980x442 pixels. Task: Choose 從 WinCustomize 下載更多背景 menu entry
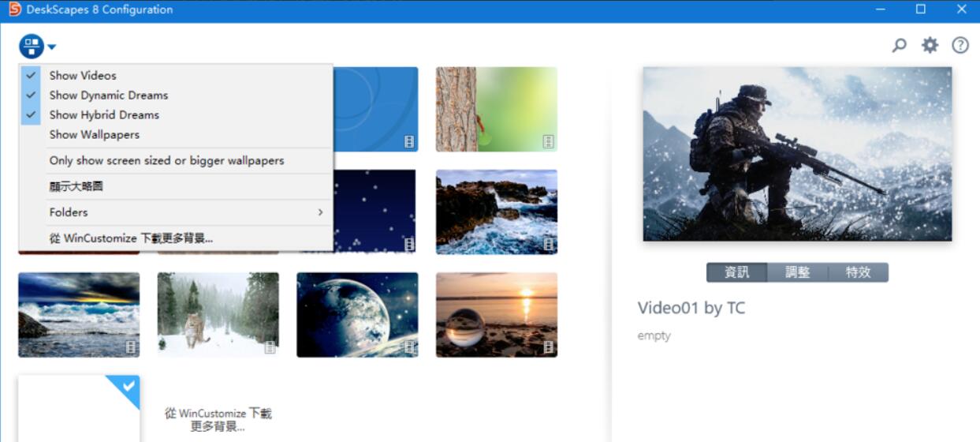(x=131, y=238)
